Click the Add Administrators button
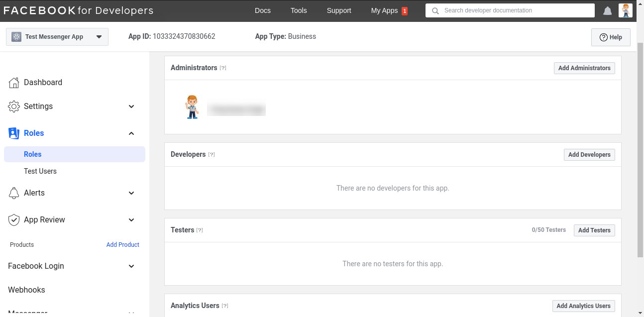 584,68
